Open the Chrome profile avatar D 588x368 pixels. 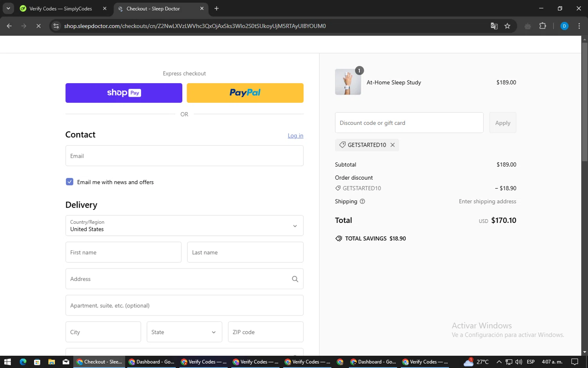[564, 26]
